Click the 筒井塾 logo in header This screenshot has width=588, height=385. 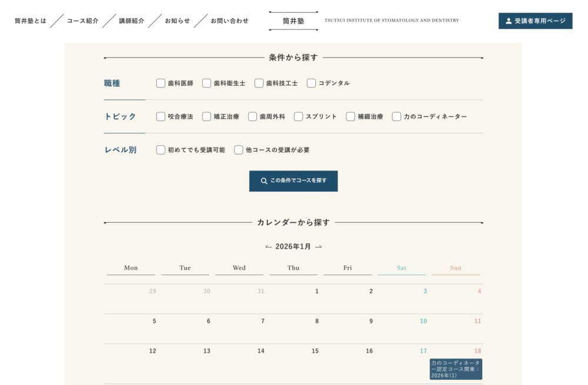[x=293, y=21]
